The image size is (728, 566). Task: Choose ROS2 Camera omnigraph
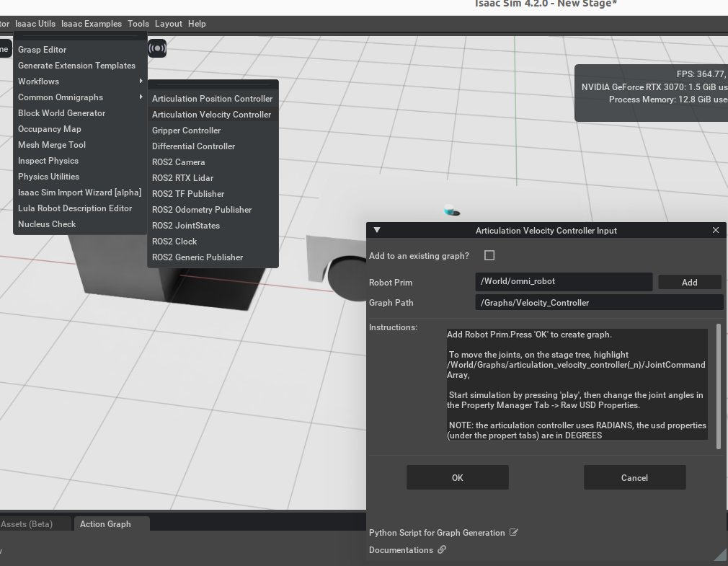(x=213, y=162)
